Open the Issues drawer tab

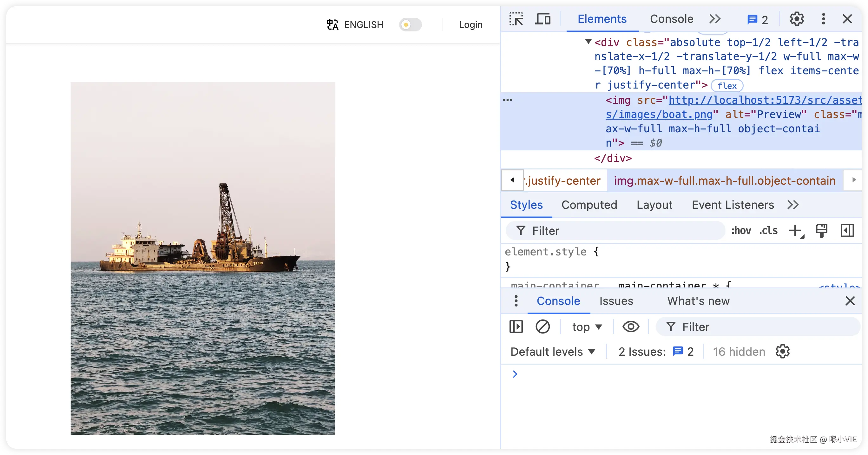click(616, 301)
